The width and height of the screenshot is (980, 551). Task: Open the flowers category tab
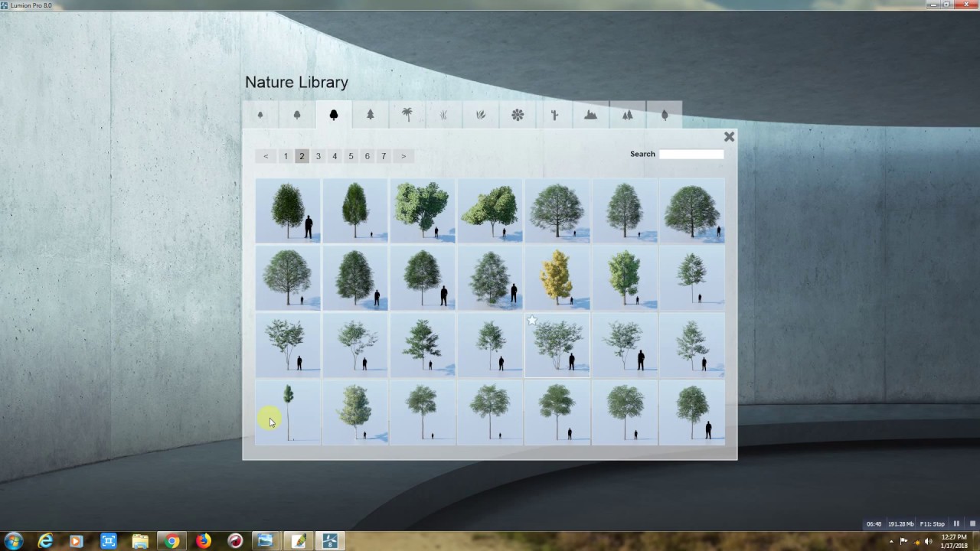tap(518, 115)
